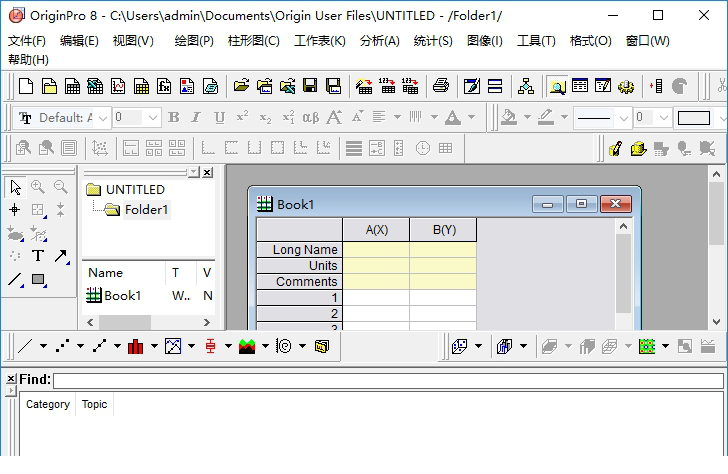
Task: Open the line width dropdown
Action: (664, 118)
